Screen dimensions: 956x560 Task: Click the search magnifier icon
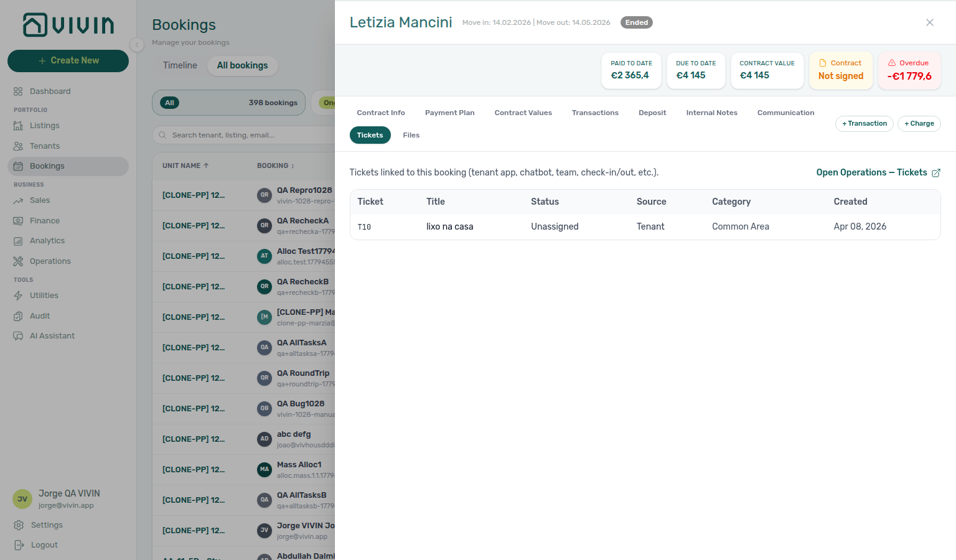pyautogui.click(x=162, y=135)
